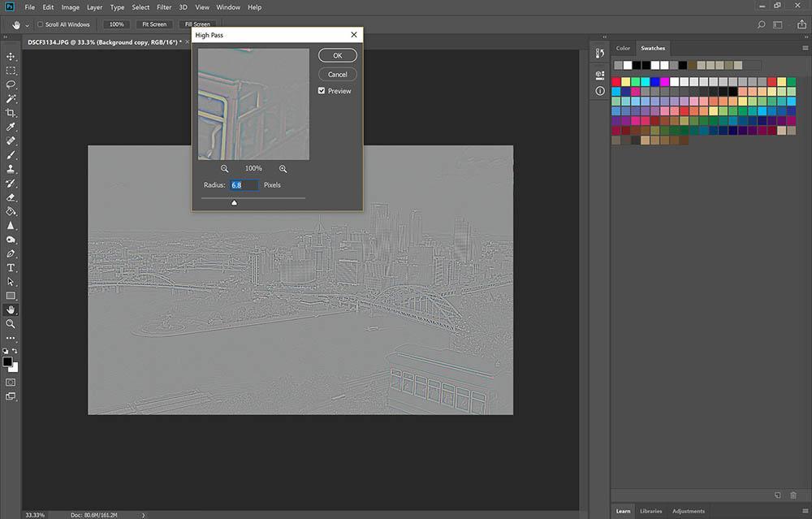Image resolution: width=812 pixels, height=519 pixels.
Task: Click the Radius input field
Action: tap(244, 185)
